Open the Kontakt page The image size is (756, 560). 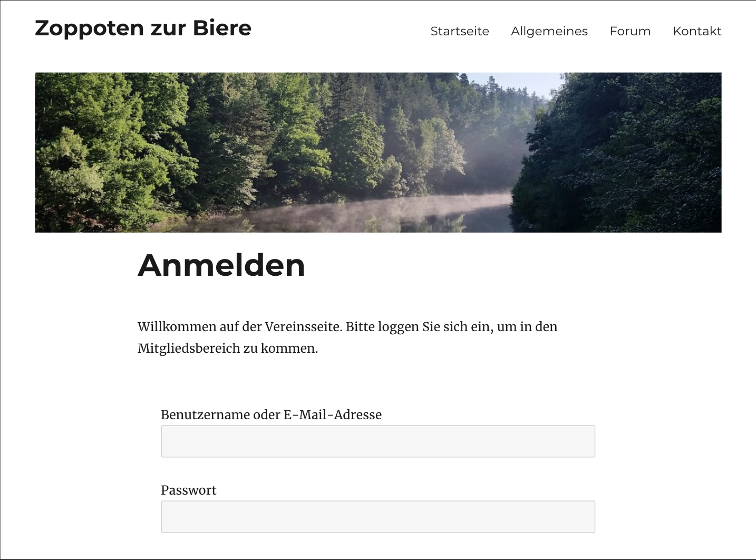pyautogui.click(x=697, y=31)
